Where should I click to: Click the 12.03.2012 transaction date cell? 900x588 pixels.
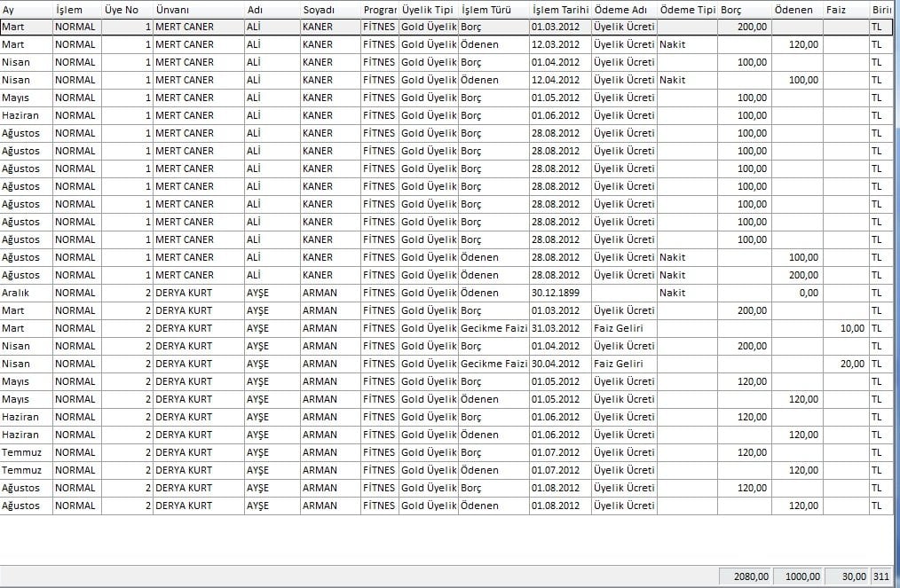coord(559,44)
